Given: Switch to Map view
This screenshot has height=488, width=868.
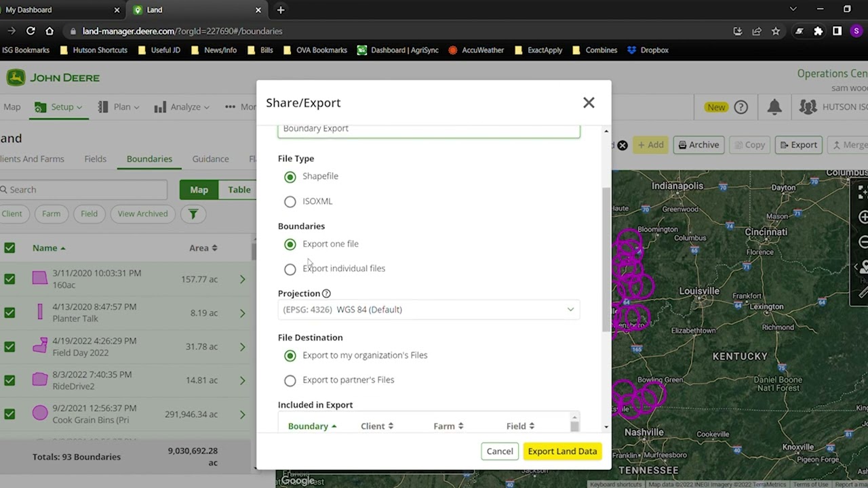Looking at the screenshot, I should [199, 190].
